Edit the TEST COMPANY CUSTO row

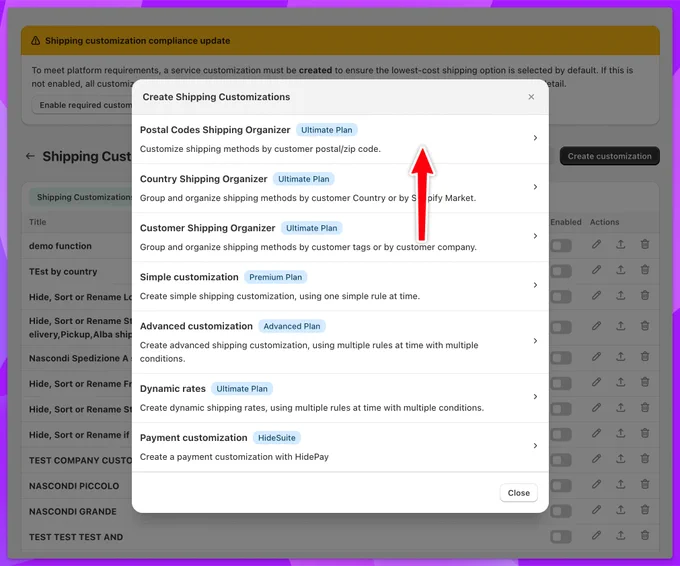point(596,459)
